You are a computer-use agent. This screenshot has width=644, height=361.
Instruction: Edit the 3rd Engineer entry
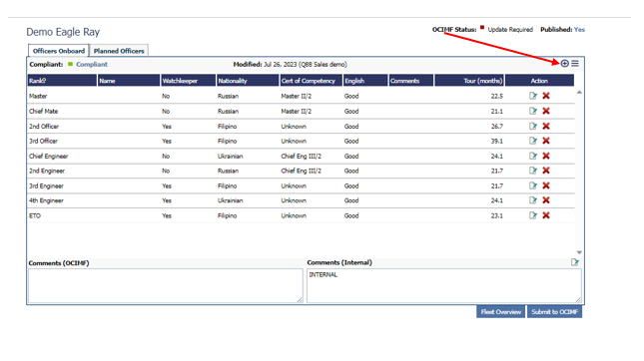coord(533,185)
